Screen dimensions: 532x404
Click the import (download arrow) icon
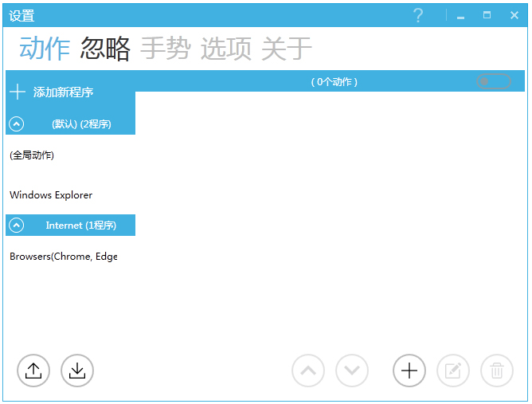point(77,371)
